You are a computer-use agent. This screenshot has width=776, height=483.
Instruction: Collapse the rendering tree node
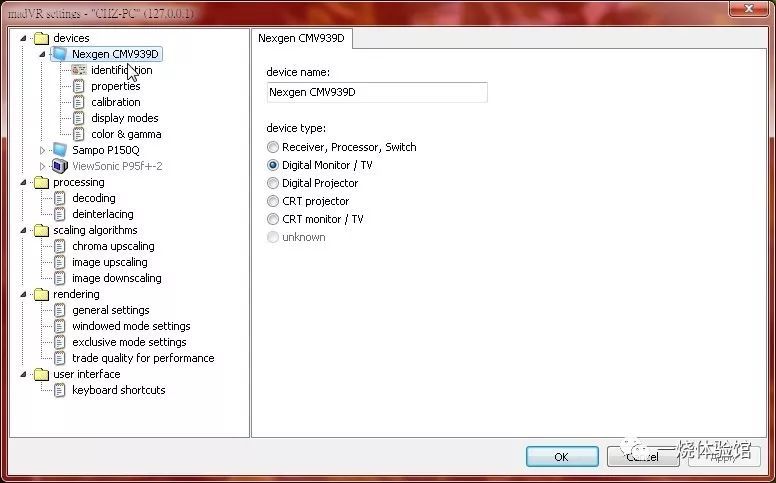click(x=23, y=294)
